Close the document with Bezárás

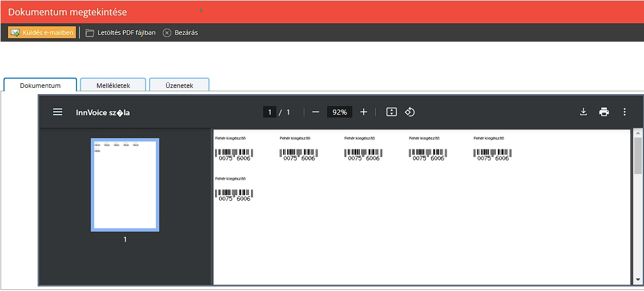pos(180,33)
